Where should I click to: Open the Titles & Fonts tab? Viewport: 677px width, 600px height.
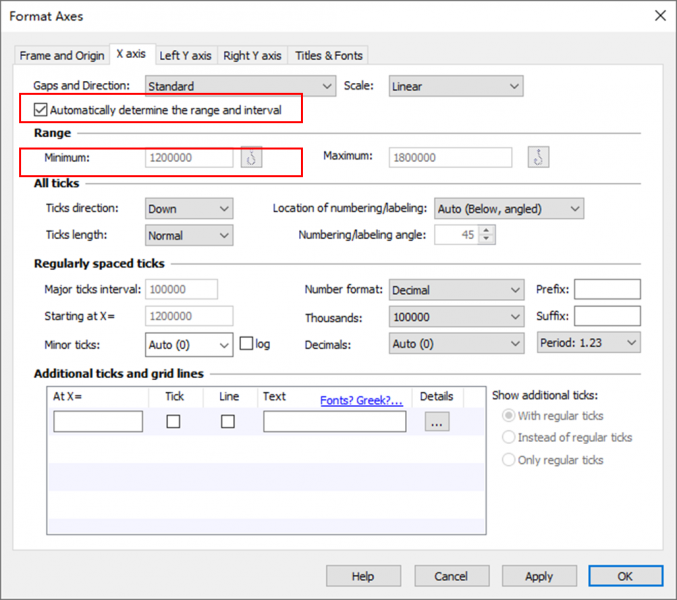[329, 56]
